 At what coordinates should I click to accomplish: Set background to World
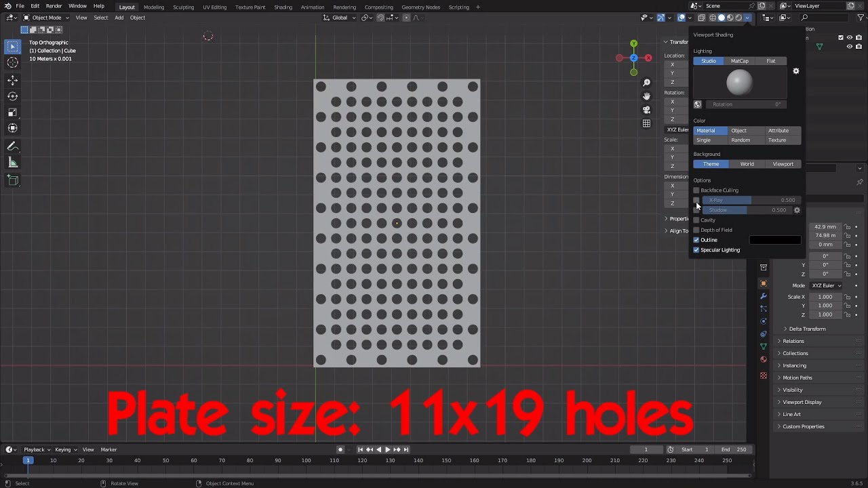[747, 164]
